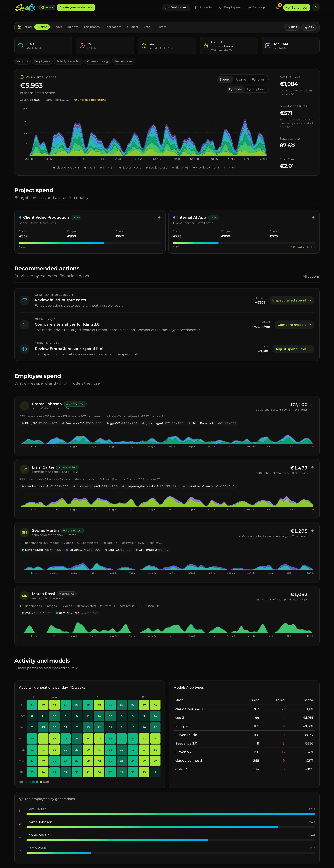This screenshot has height=868, width=334.
Task: Click the Spendly logo
Action: [x=25, y=7]
